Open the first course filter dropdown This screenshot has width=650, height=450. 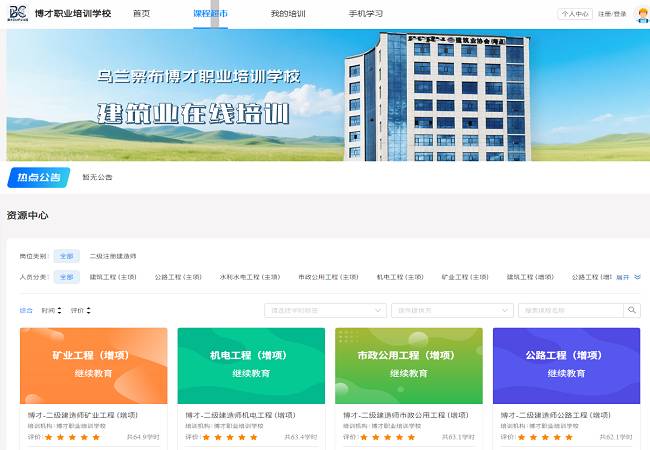pos(325,310)
